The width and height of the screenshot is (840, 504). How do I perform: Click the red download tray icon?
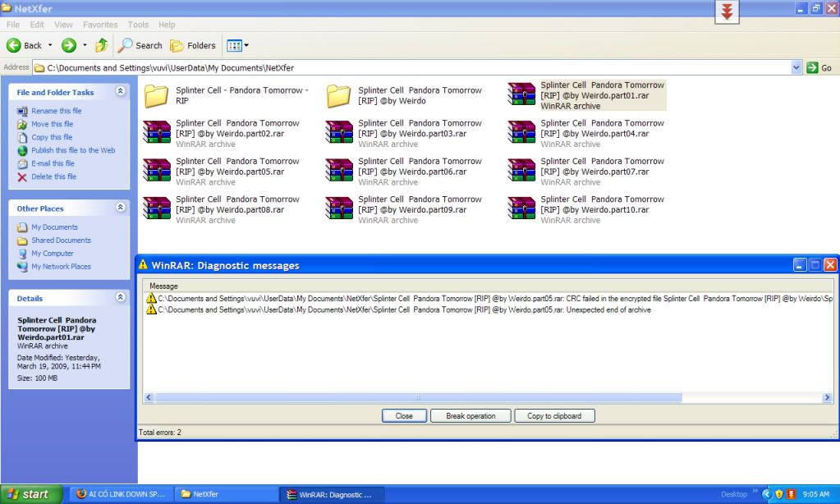(791, 494)
